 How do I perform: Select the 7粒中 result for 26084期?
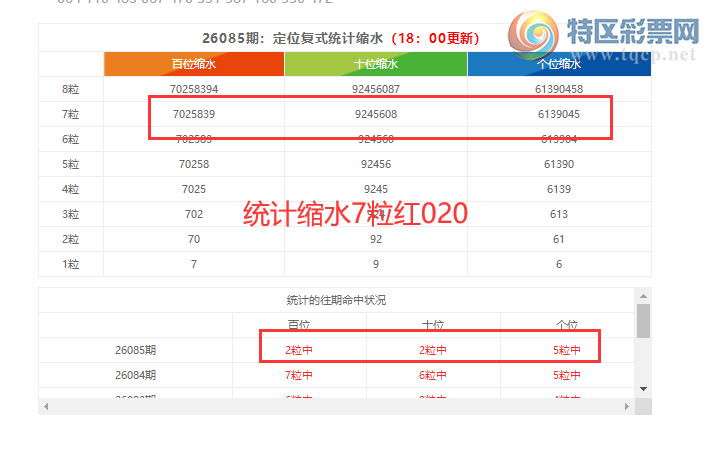(x=299, y=375)
